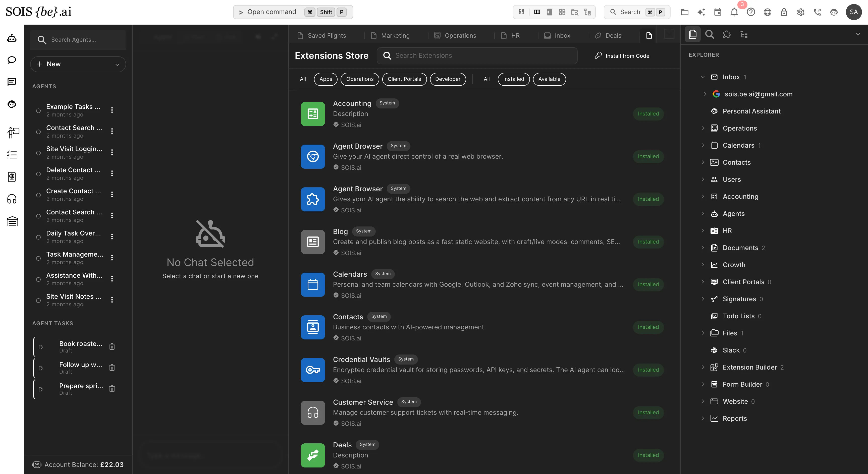
Task: Select the headset icon in left sidebar
Action: click(x=12, y=199)
